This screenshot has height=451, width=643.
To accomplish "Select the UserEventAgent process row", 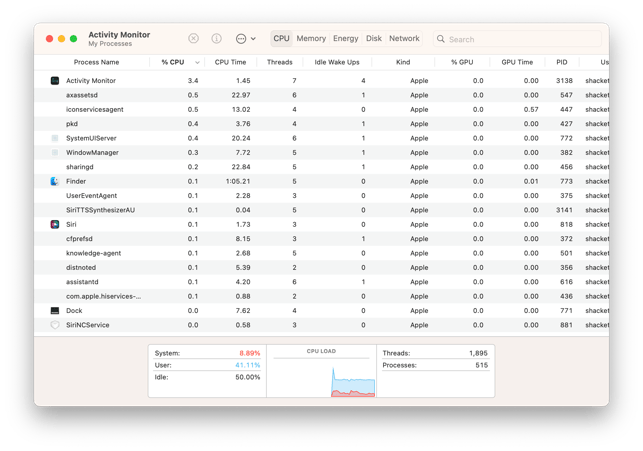I will pos(322,196).
